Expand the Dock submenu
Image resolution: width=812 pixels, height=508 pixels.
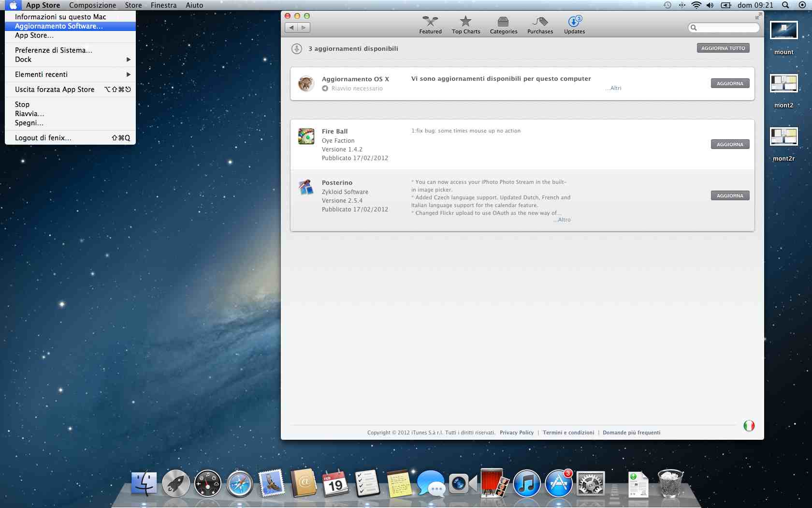point(70,60)
